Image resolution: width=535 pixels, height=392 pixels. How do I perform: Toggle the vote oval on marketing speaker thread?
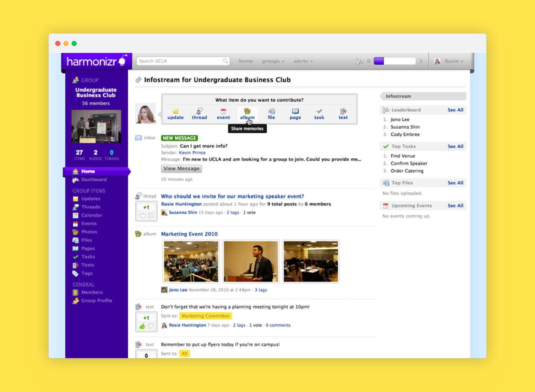tap(142, 215)
